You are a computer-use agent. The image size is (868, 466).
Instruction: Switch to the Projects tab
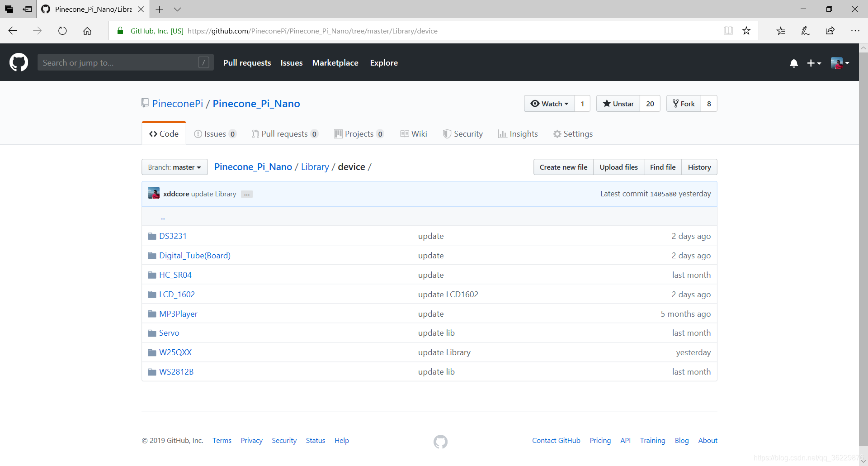(x=359, y=134)
